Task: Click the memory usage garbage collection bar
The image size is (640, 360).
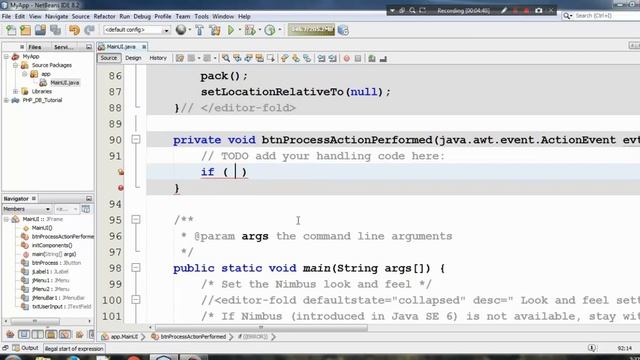Action: 311,30
